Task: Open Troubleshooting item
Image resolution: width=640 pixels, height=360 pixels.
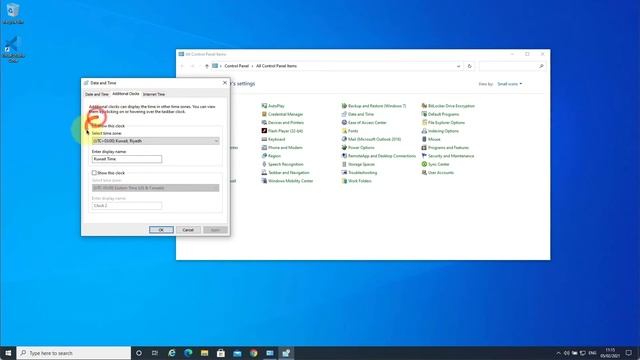Action: coord(360,173)
